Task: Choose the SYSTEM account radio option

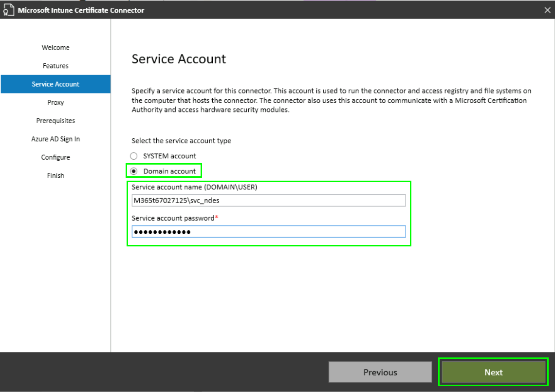Action: [x=134, y=156]
